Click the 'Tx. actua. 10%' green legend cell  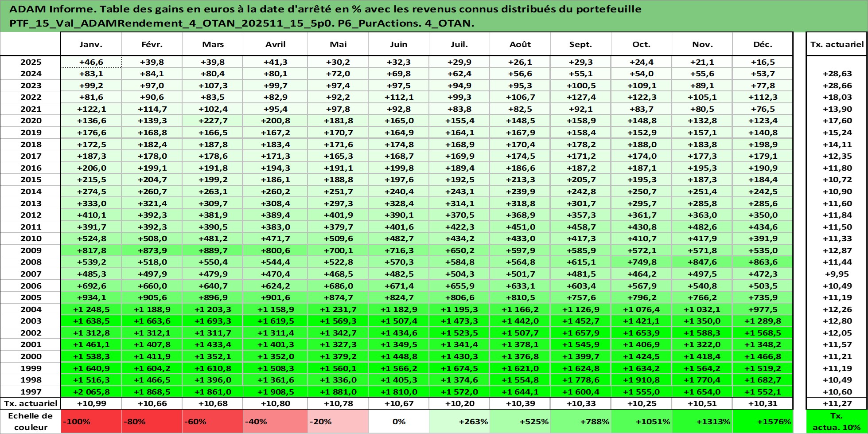(x=837, y=422)
